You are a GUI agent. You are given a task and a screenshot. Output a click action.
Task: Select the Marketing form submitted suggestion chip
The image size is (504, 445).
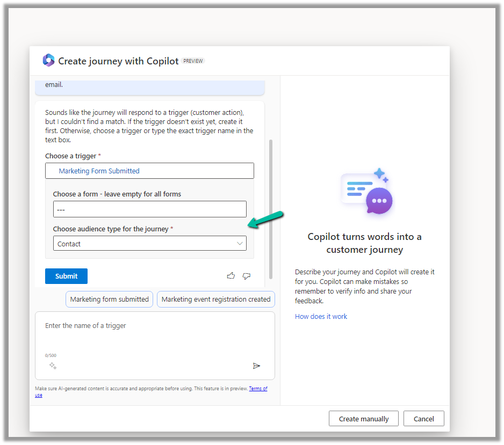109,300
